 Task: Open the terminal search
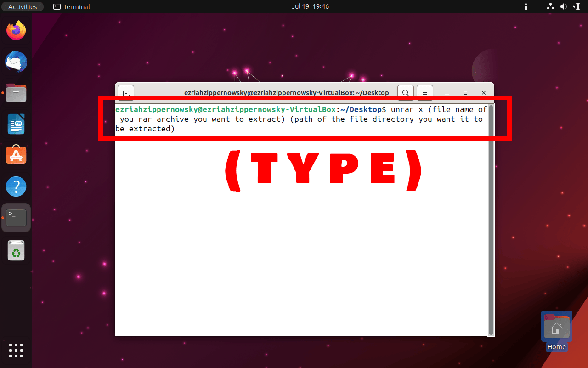pos(406,92)
